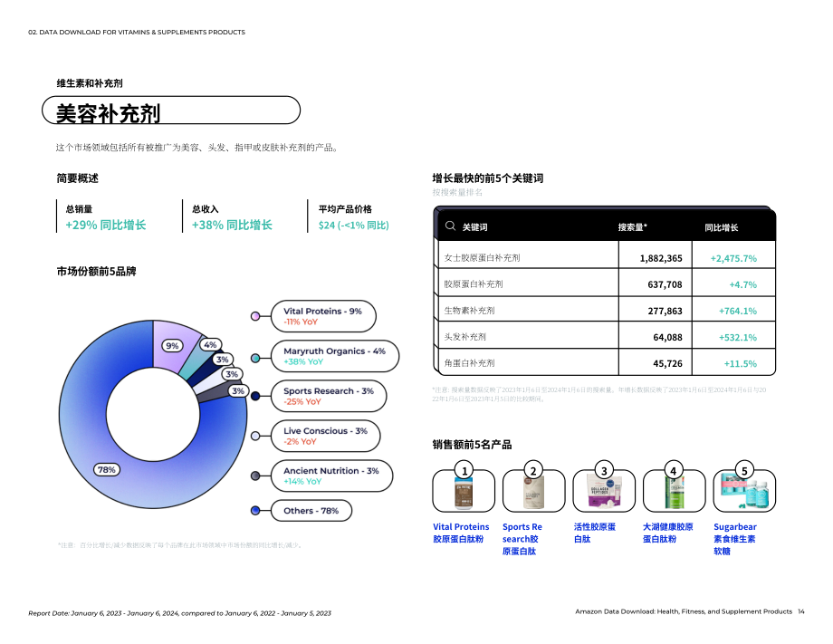833x644 pixels.
Task: Click growth value +764.1%
Action: [x=738, y=311]
